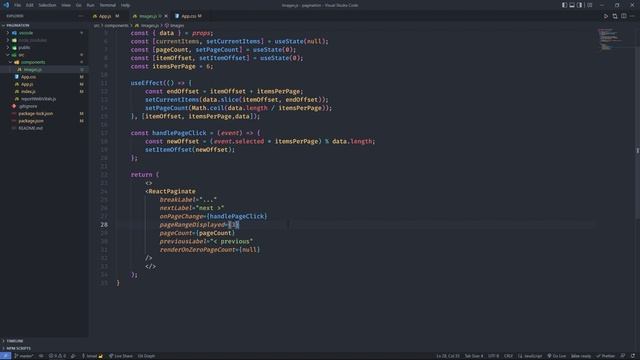Click the feedback icon in status bar
Screen dimensions: 640x360
[623, 356]
